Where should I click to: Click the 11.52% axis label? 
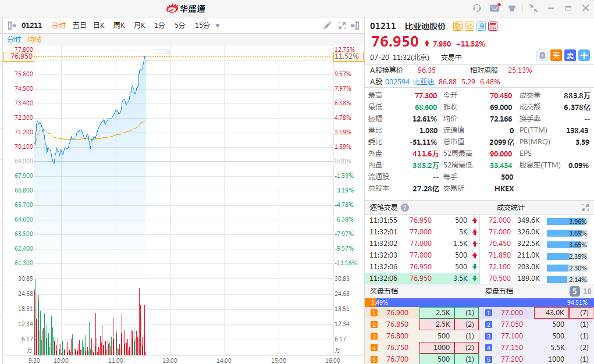click(x=348, y=56)
